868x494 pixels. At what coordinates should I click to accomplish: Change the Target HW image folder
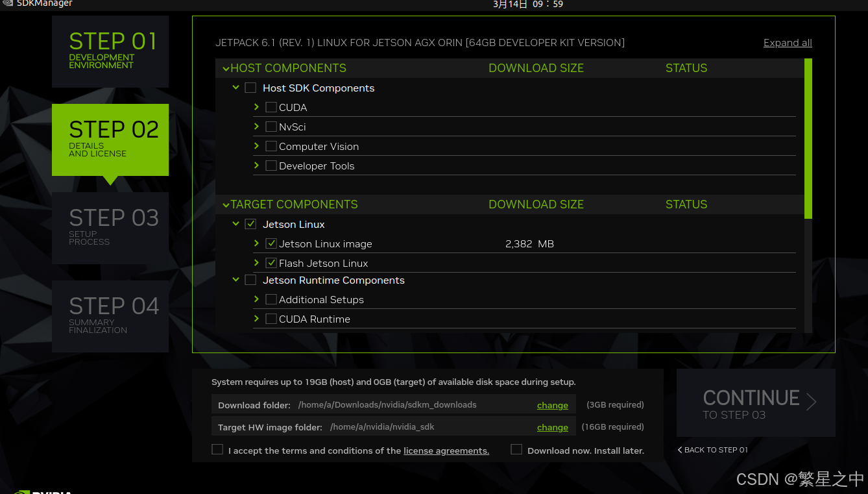click(x=553, y=427)
